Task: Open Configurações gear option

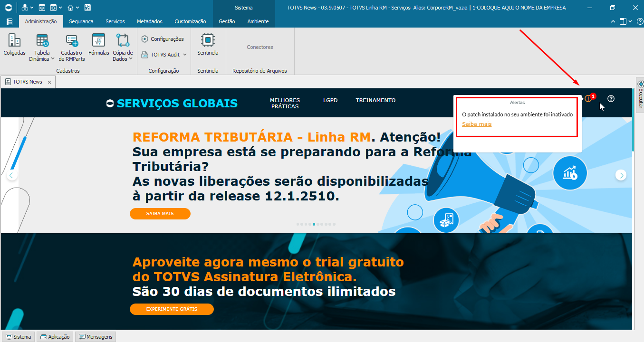Action: point(163,39)
